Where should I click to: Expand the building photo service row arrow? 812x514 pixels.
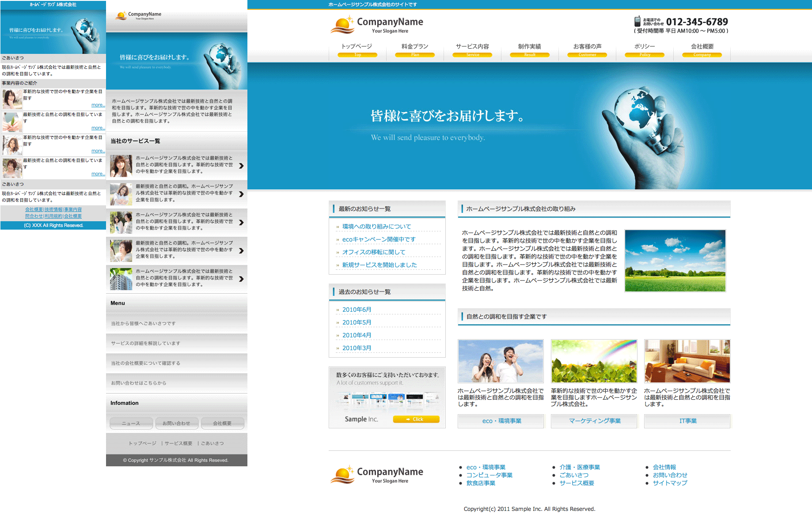point(241,279)
